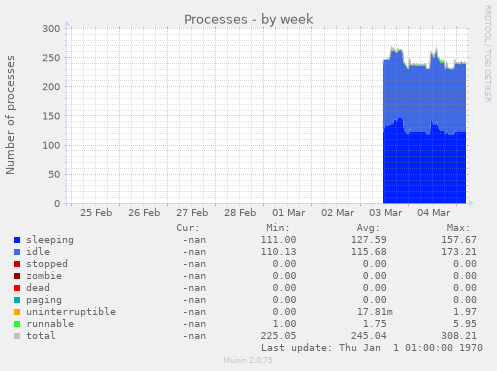
Task: Click the total 'Cur:' -nan value
Action: pos(194,336)
